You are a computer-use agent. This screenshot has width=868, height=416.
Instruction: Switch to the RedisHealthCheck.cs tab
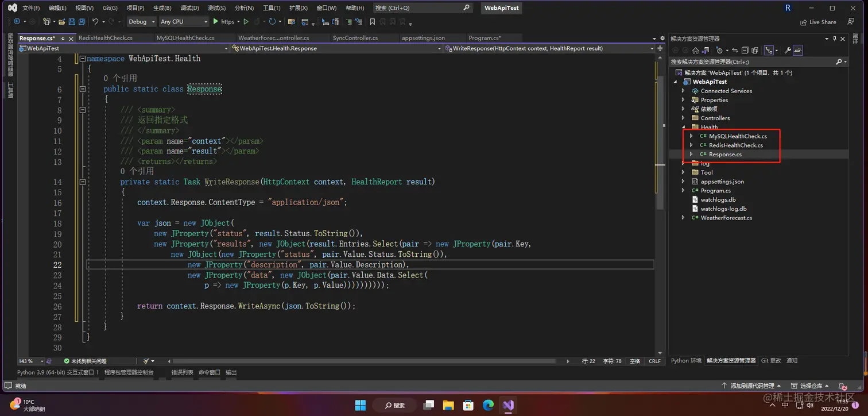[106, 38]
